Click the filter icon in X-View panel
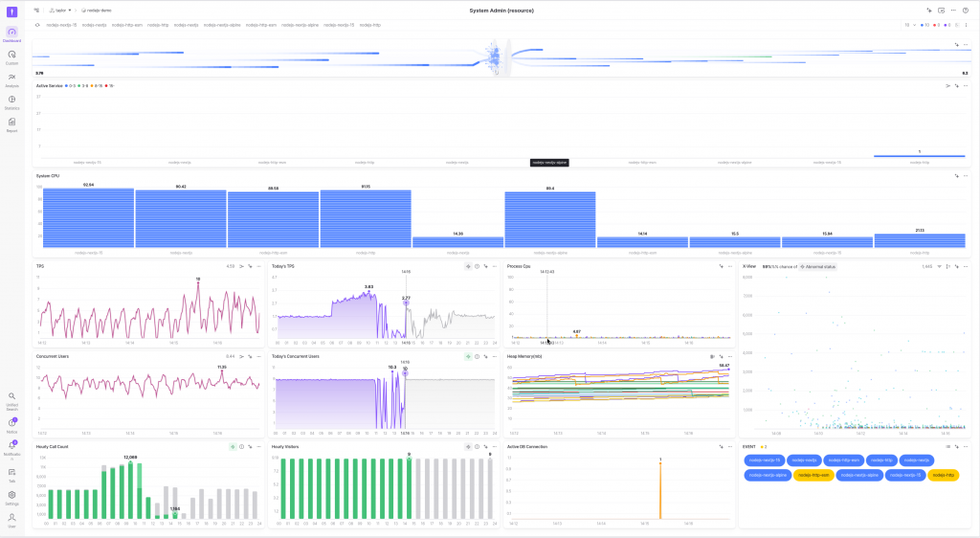The width and height of the screenshot is (980, 538). point(939,266)
